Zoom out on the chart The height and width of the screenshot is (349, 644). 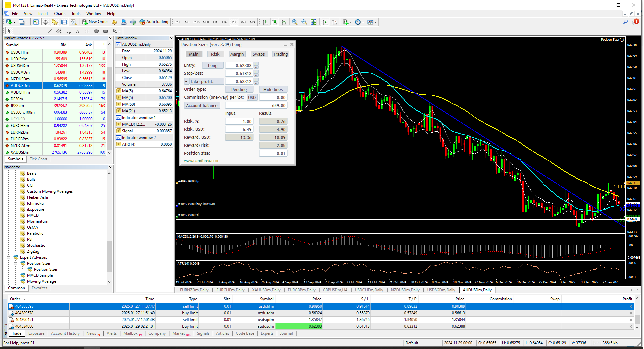tap(304, 22)
